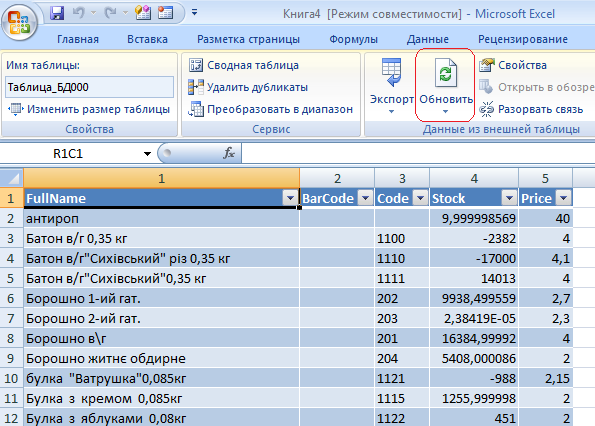Open the Quick Access Toolbar customize arrow

coord(194,13)
